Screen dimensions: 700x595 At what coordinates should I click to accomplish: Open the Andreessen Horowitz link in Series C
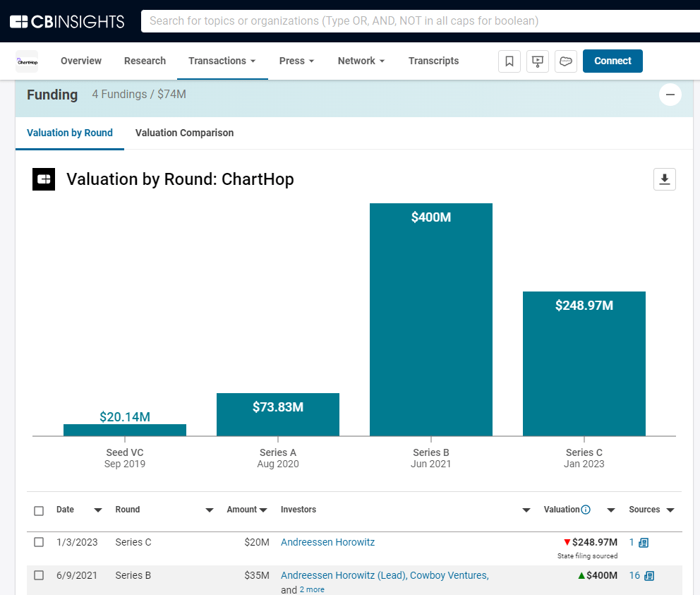[327, 542]
